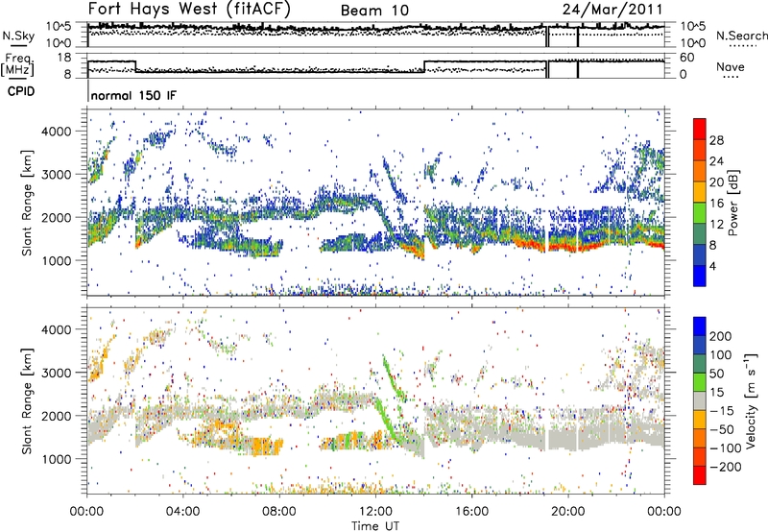Click the 'Freq. [MHz]' axis label

pos(18,65)
